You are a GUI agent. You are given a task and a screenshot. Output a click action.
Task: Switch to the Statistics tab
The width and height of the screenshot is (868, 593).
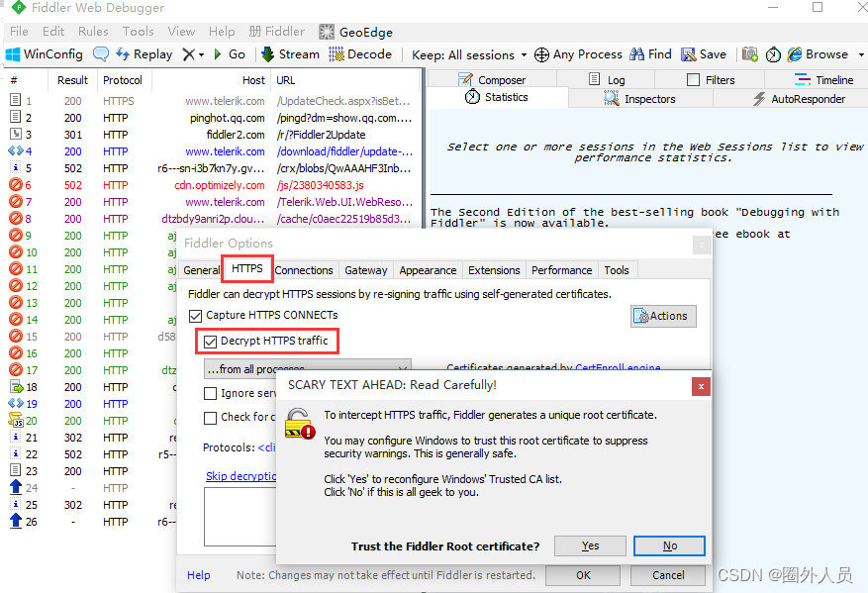click(497, 97)
